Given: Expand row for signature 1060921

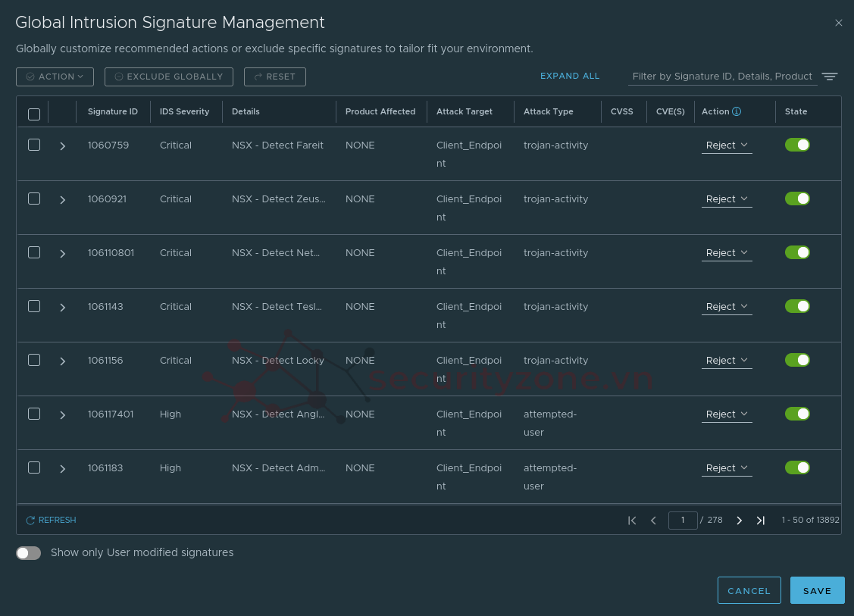Looking at the screenshot, I should click(63, 200).
